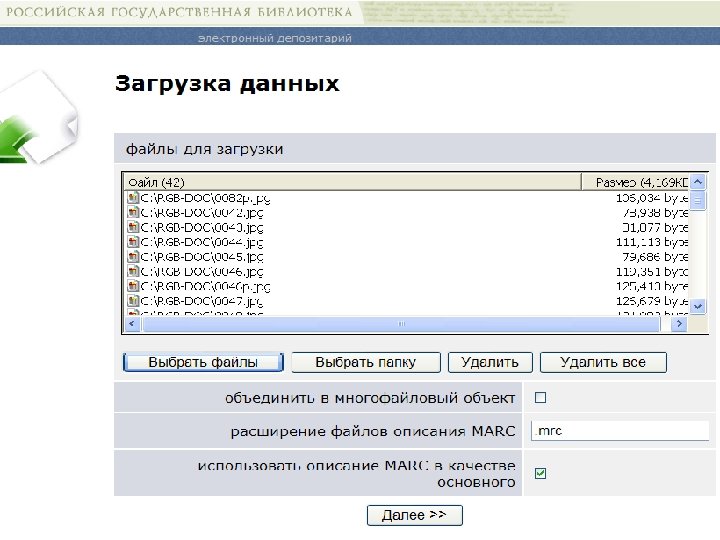Image resolution: width=720 pixels, height=540 pixels.
Task: Click file icon for 0046p.jpg row
Action: tap(133, 286)
